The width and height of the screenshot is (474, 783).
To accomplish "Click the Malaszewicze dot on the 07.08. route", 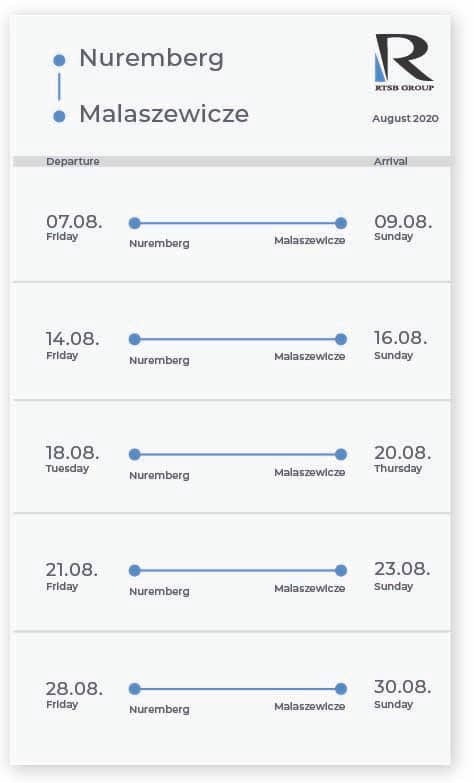I will pos(341,223).
